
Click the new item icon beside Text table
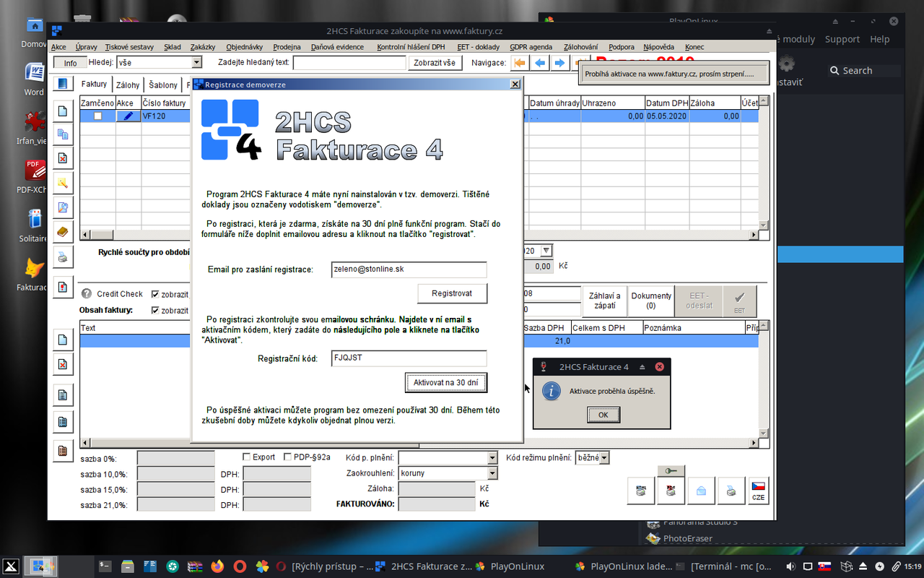pos(63,340)
